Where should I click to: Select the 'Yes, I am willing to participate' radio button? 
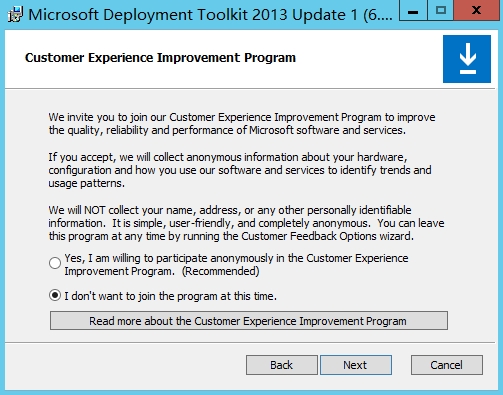pos(55,263)
